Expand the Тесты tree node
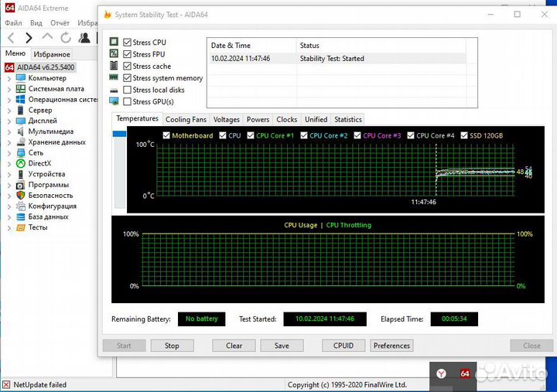 [9, 227]
